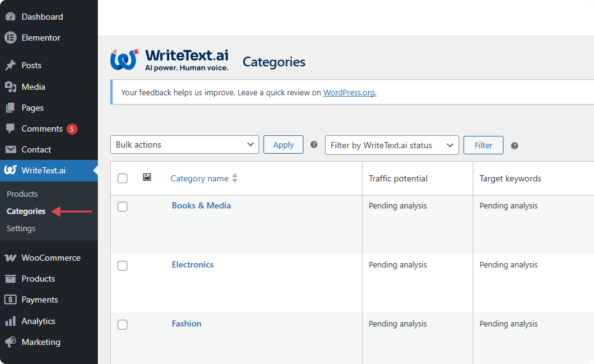Click the Traffic potential column header
594x364 pixels.
(x=398, y=178)
